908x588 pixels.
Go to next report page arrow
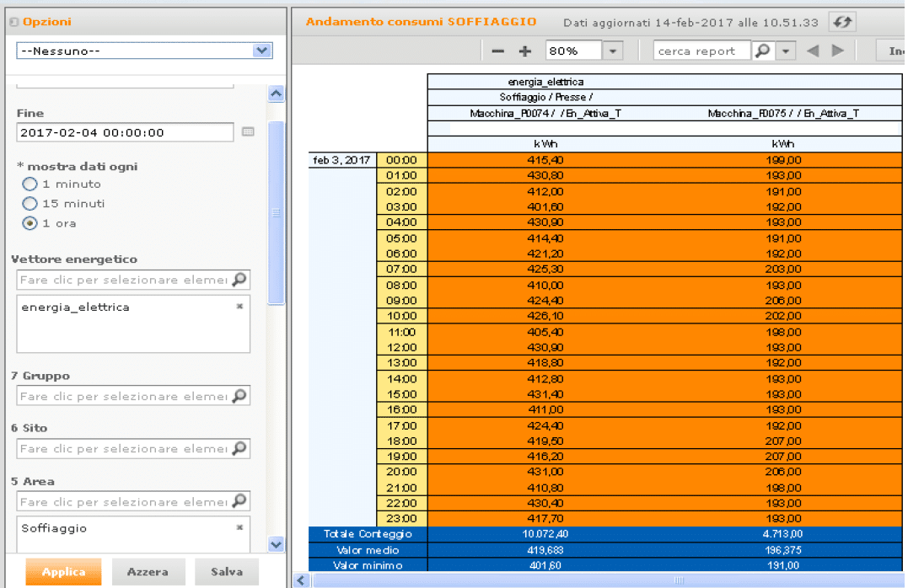[x=837, y=51]
